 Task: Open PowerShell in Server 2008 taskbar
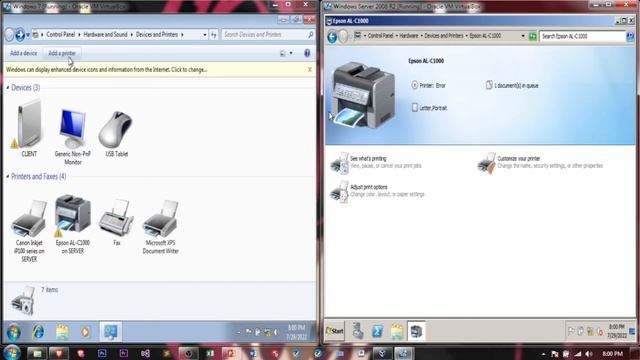click(378, 331)
